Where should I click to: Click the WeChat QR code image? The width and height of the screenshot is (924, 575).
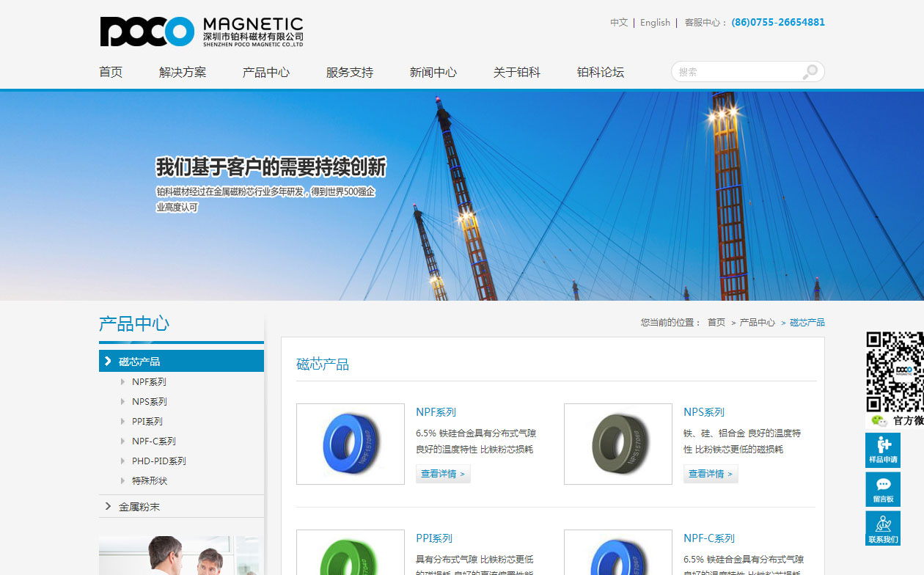pyautogui.click(x=895, y=372)
